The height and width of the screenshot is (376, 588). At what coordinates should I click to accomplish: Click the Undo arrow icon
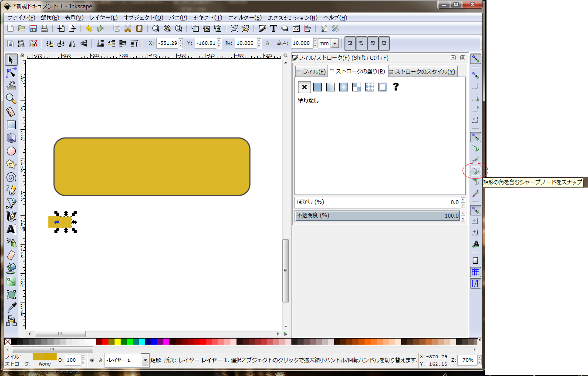[x=89, y=29]
